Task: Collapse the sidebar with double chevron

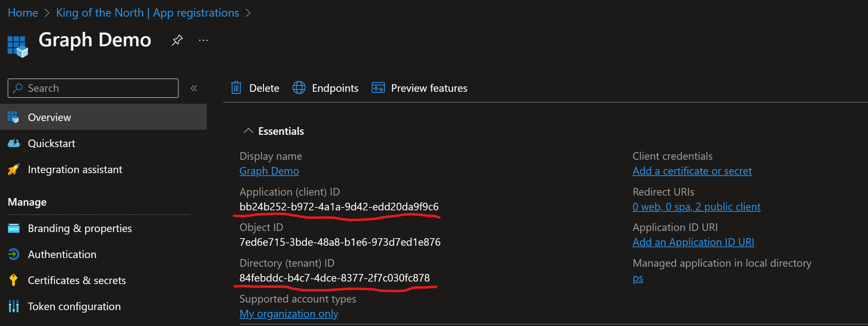Action: pyautogui.click(x=194, y=88)
